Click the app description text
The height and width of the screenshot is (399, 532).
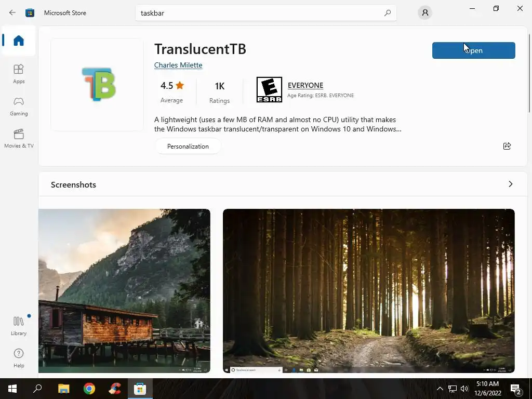tap(277, 124)
